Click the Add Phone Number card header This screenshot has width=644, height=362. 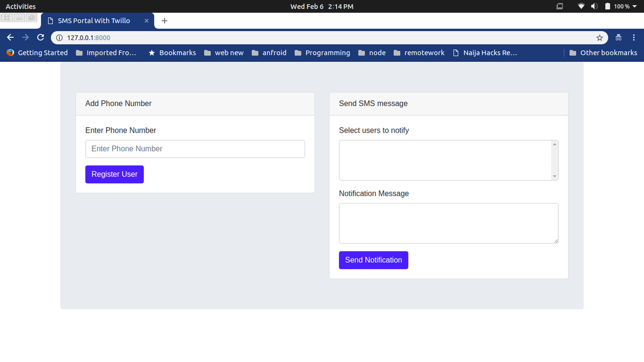click(x=195, y=104)
